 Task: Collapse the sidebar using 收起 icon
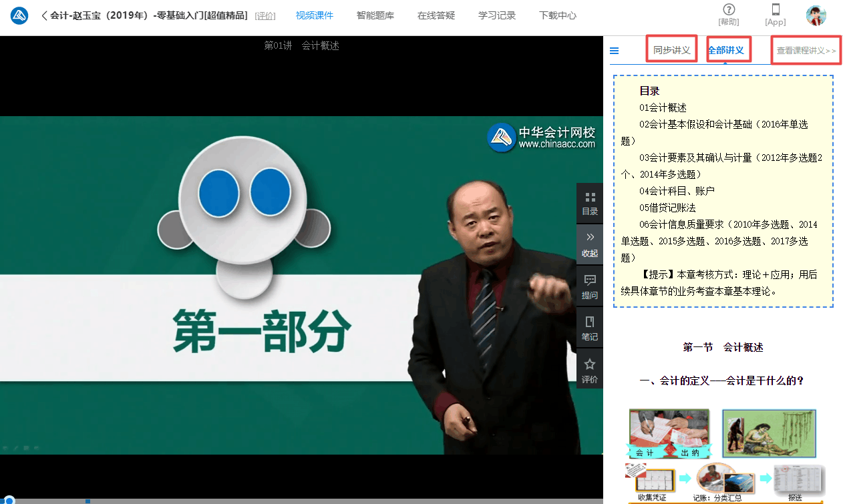pos(589,244)
